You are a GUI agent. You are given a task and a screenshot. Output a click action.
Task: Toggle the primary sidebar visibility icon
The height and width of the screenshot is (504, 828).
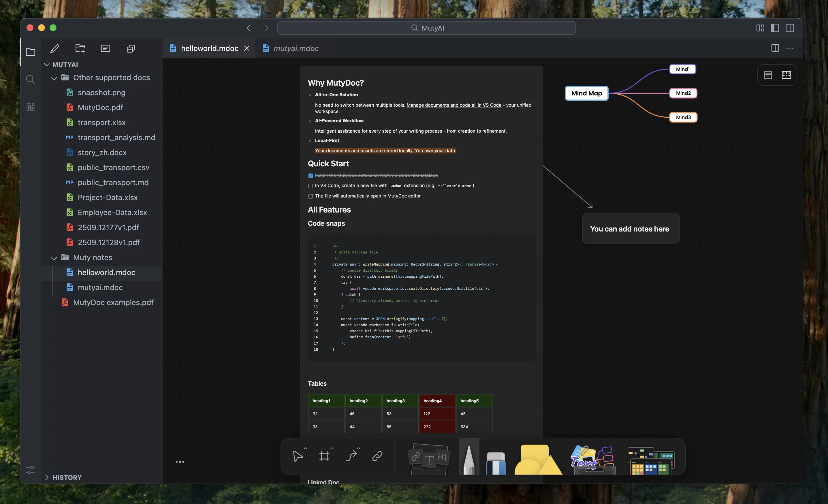[775, 28]
